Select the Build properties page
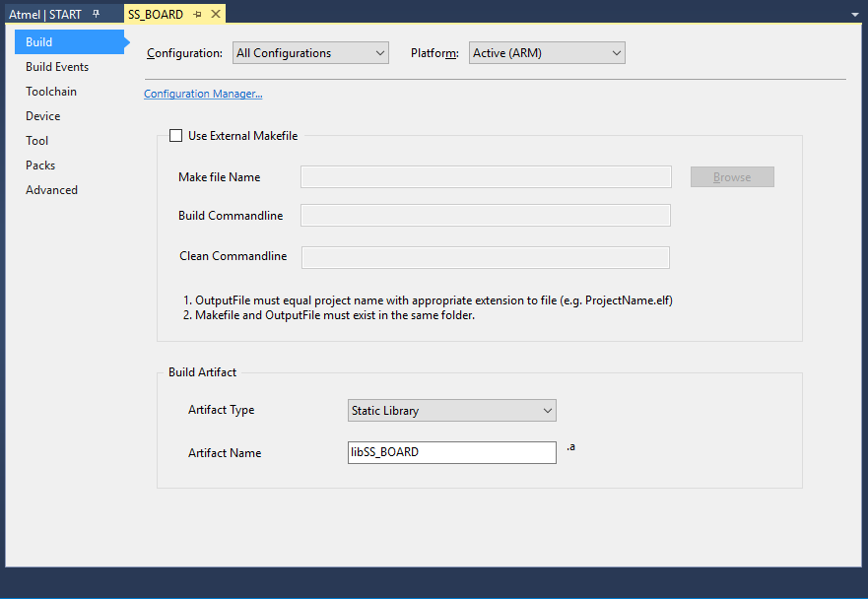This screenshot has height=599, width=868. [39, 42]
